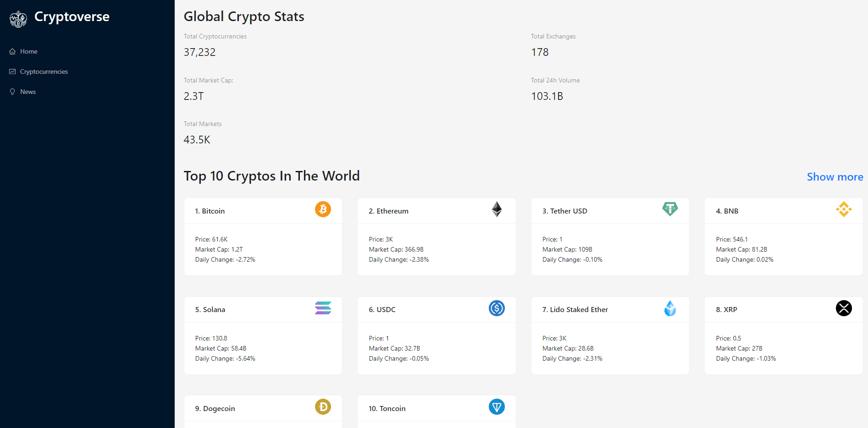
Task: Click the Dogecoin logo icon
Action: point(323,407)
